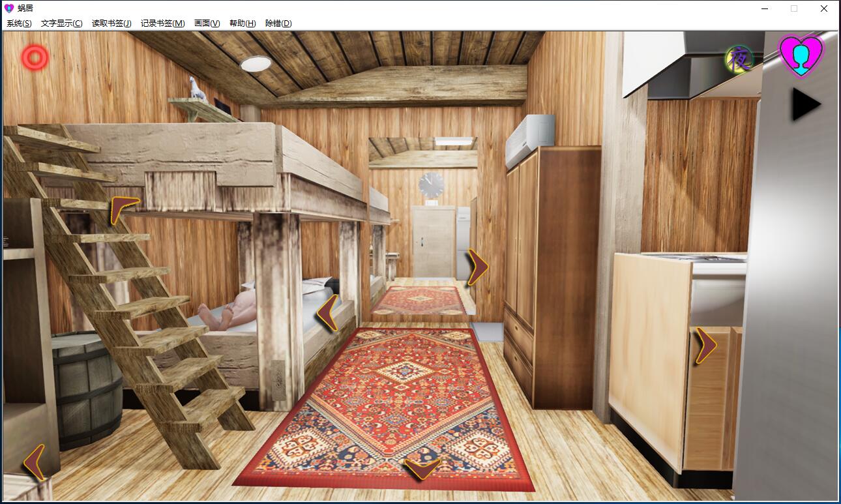
Task: Open the 画面(V) menu
Action: [x=207, y=23]
